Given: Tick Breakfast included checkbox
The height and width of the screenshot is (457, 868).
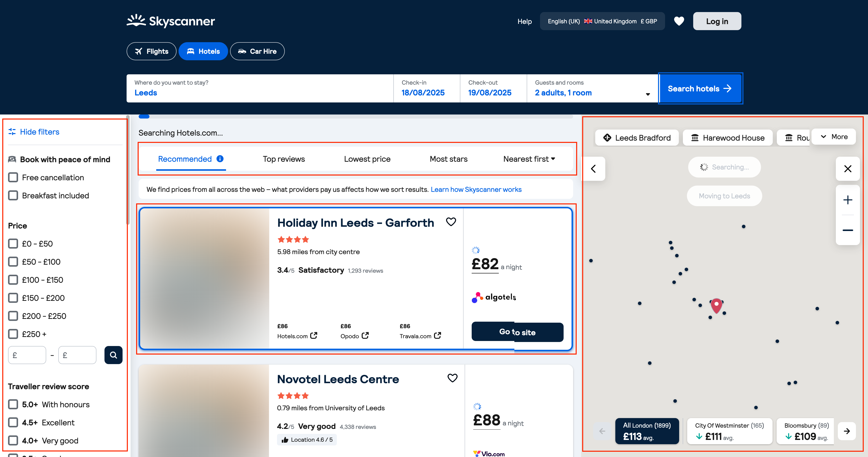Looking at the screenshot, I should 13,195.
